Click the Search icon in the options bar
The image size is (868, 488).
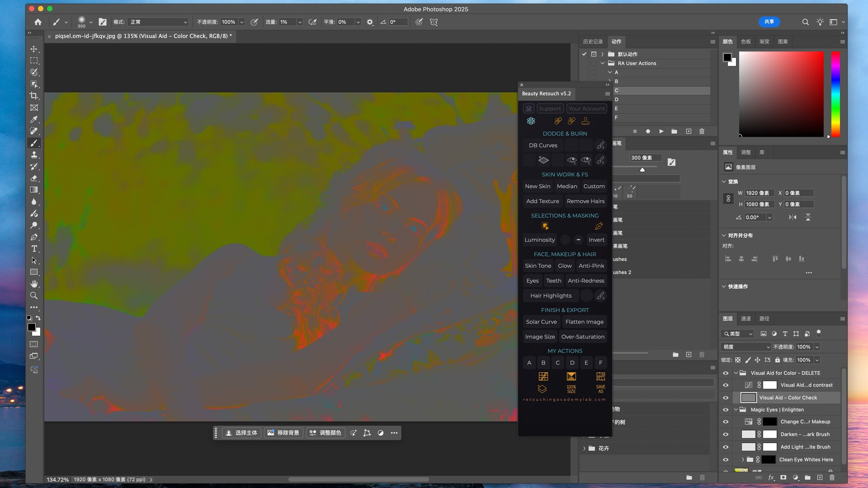(805, 22)
